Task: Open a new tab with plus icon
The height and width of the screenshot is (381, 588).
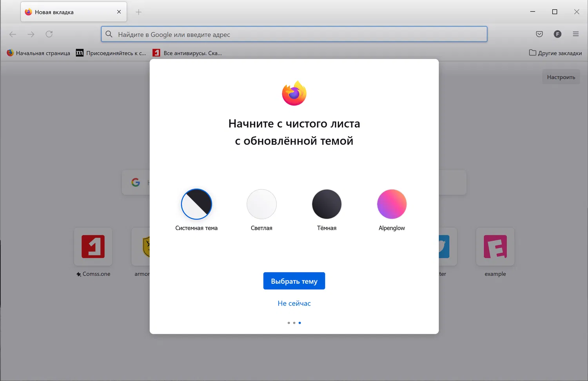Action: pyautogui.click(x=138, y=12)
